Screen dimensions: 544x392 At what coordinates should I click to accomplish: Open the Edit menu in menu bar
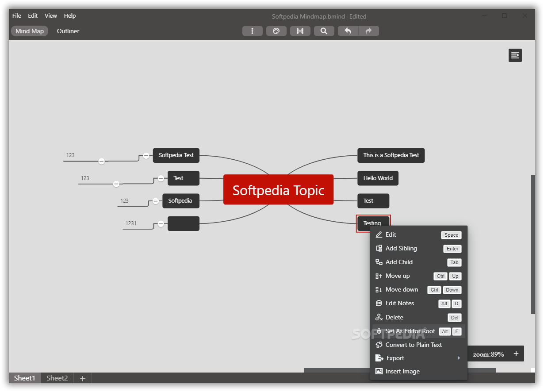pyautogui.click(x=33, y=15)
